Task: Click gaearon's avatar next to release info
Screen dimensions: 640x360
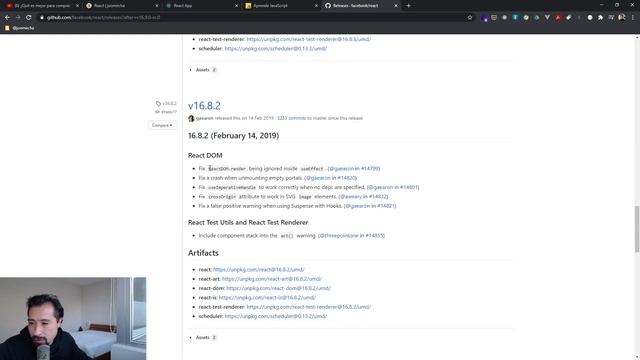Action: 191,118
